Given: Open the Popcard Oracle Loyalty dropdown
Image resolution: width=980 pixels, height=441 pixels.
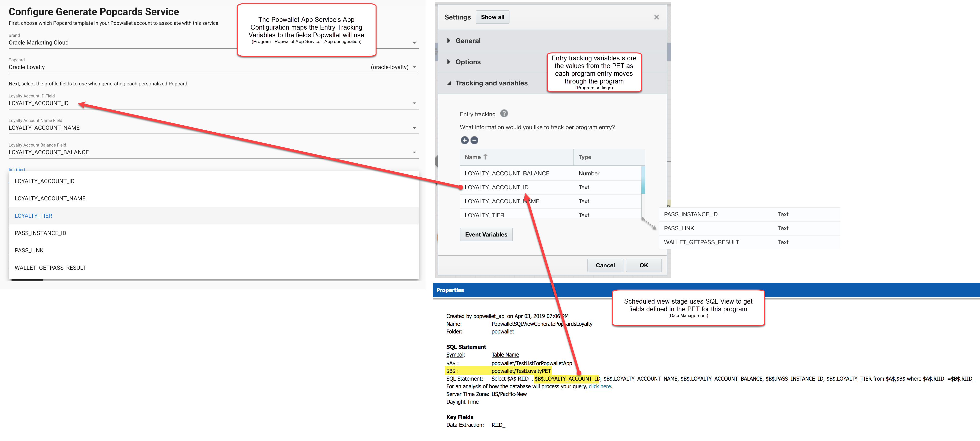Looking at the screenshot, I should point(414,67).
